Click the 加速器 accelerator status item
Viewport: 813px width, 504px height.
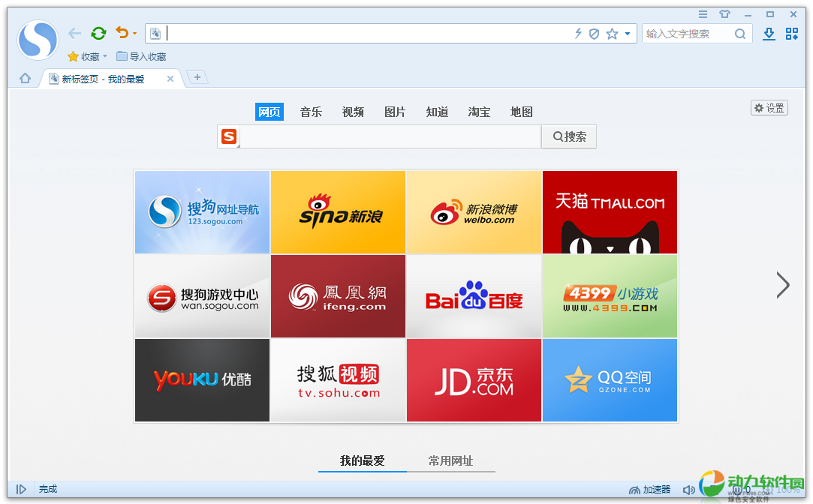[649, 490]
